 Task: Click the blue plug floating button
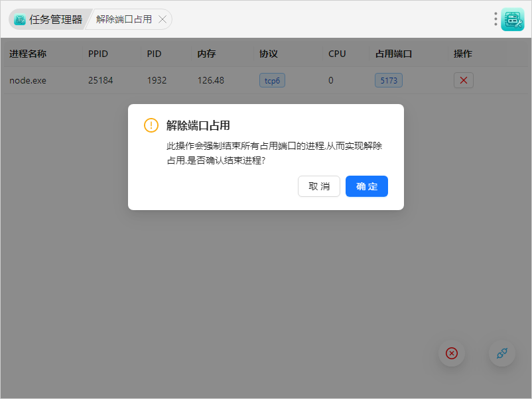point(501,353)
